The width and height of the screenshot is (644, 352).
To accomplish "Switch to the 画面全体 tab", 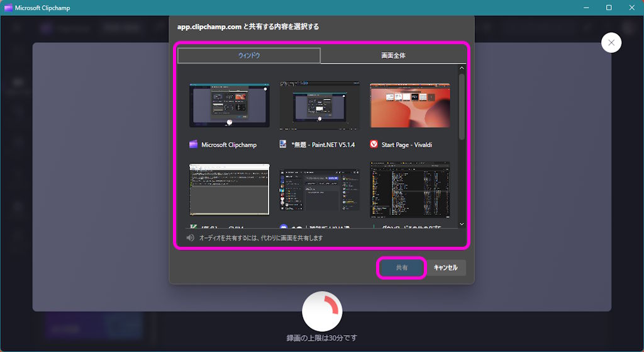I will (x=393, y=55).
